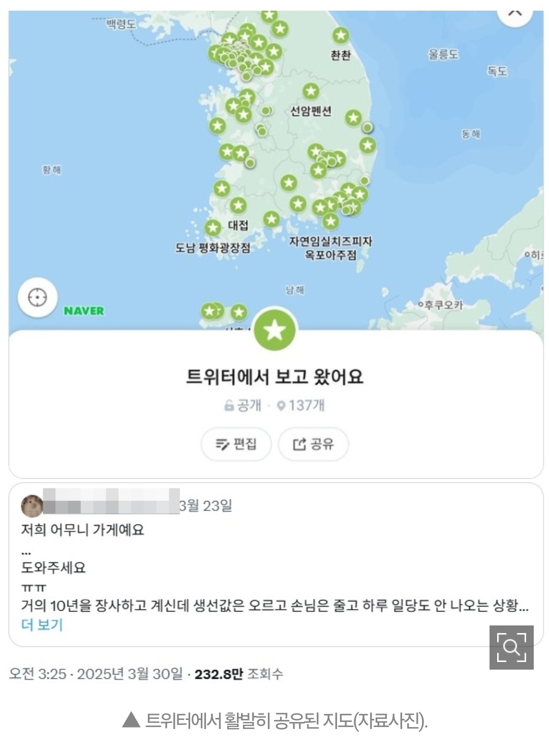Tap the NAVER logo on the map

point(84,311)
